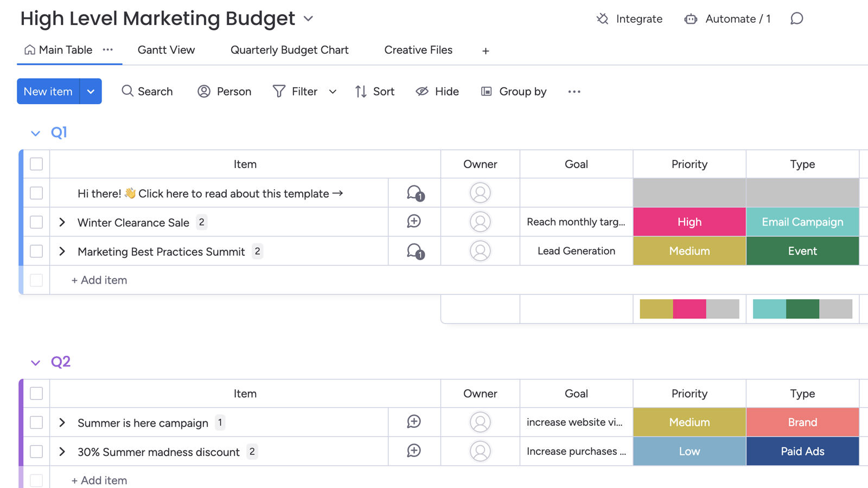The height and width of the screenshot is (488, 868).
Task: Open the Person filter icon
Action: 204,91
